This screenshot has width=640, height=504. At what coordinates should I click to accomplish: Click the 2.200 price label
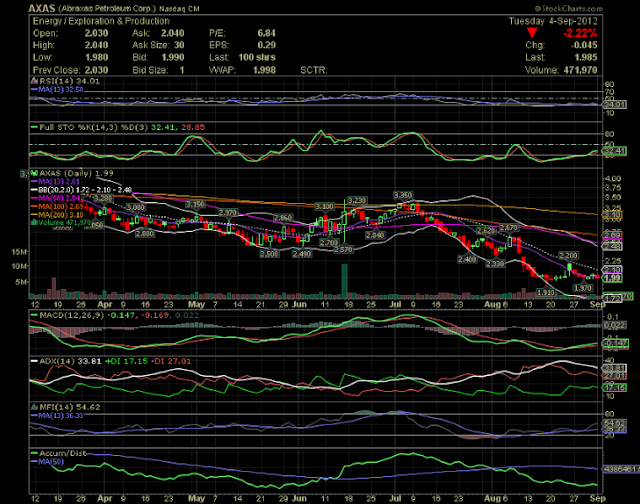click(568, 255)
